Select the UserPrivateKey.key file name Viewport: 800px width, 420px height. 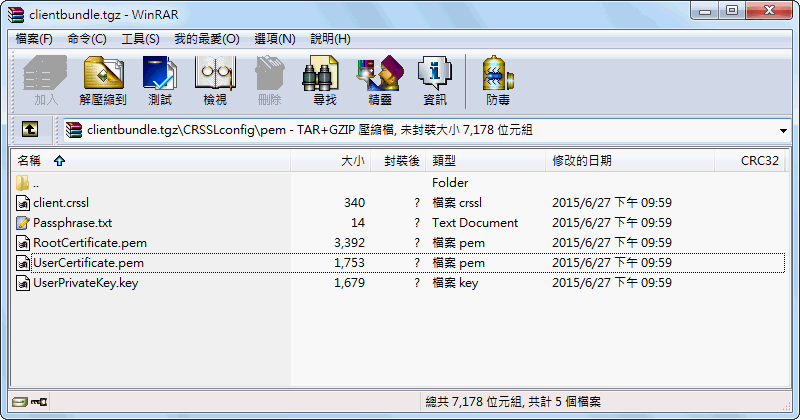[x=85, y=283]
